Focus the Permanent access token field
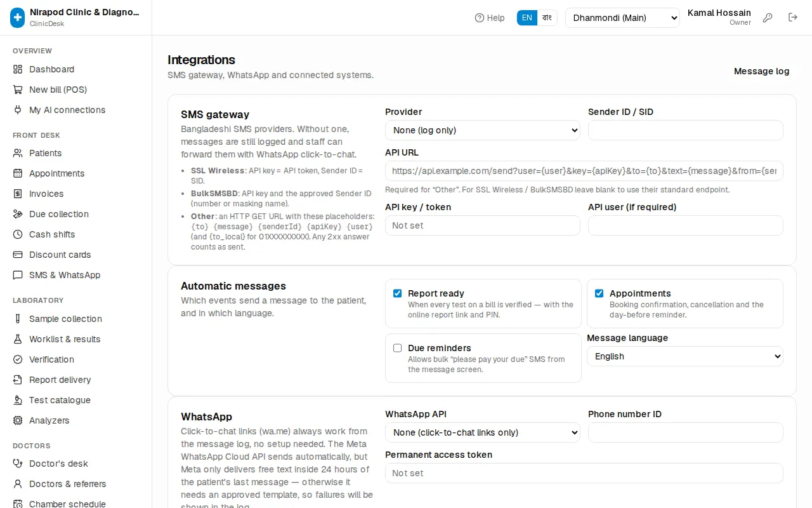 point(584,473)
